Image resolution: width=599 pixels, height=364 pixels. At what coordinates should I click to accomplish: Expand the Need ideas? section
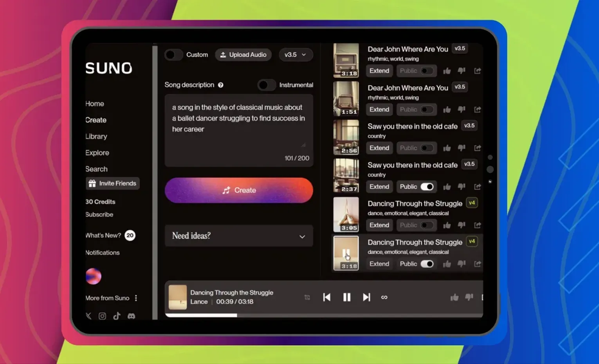[239, 236]
